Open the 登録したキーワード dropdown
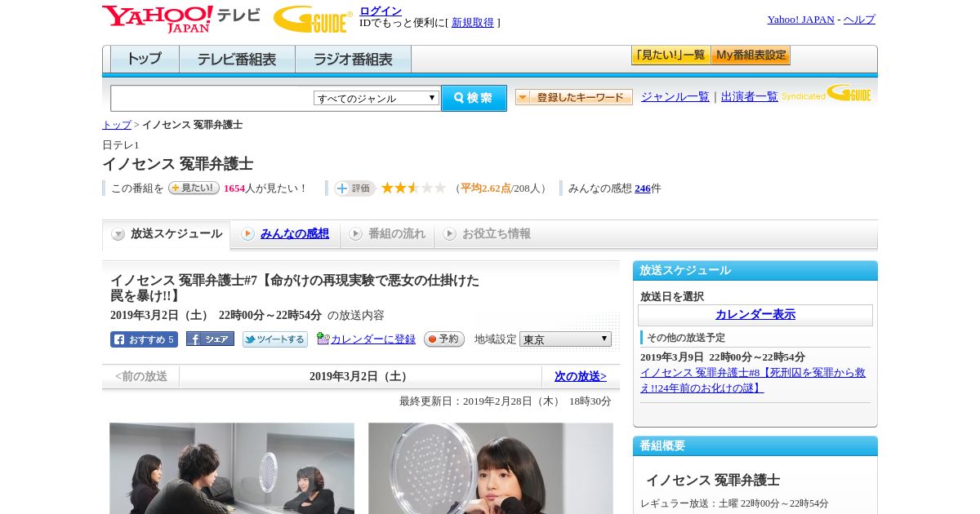Viewport: 980px width, 514px height. (x=574, y=97)
